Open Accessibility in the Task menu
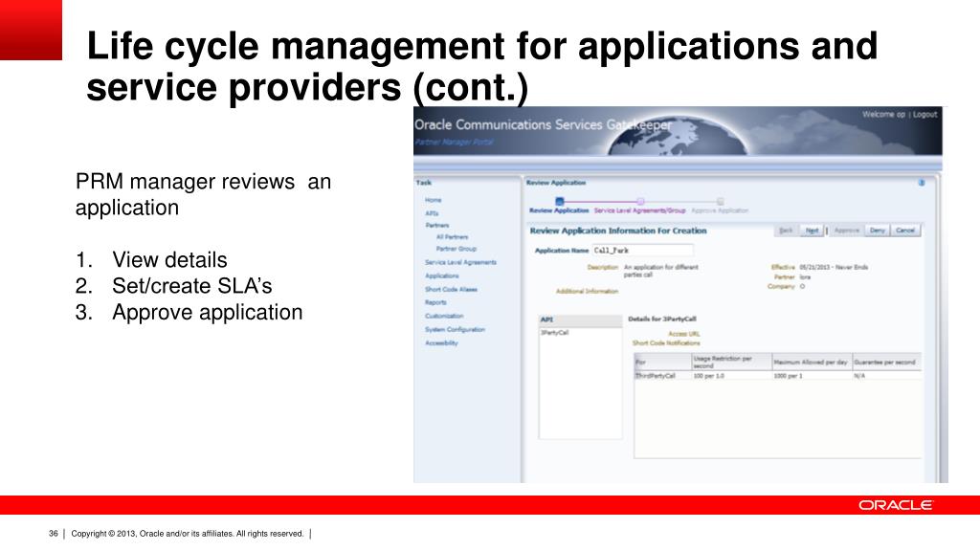 (x=441, y=343)
